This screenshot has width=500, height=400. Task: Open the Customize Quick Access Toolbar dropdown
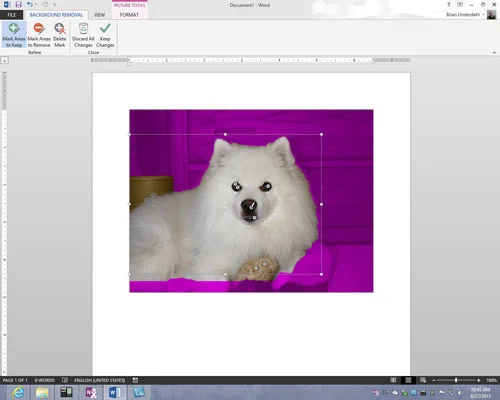coord(54,5)
